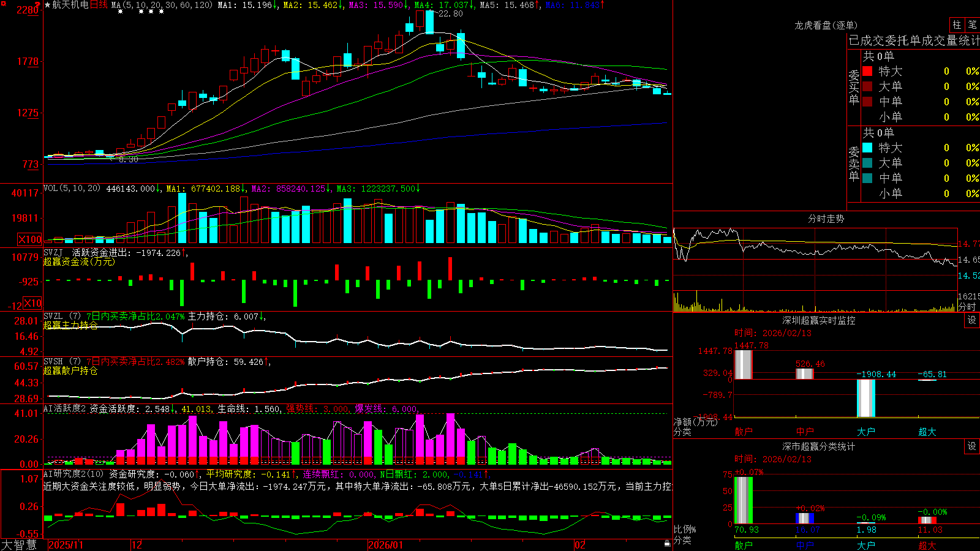The width and height of the screenshot is (980, 551).
Task: Click the first white star marker under MA parameters
Action: [120, 12]
